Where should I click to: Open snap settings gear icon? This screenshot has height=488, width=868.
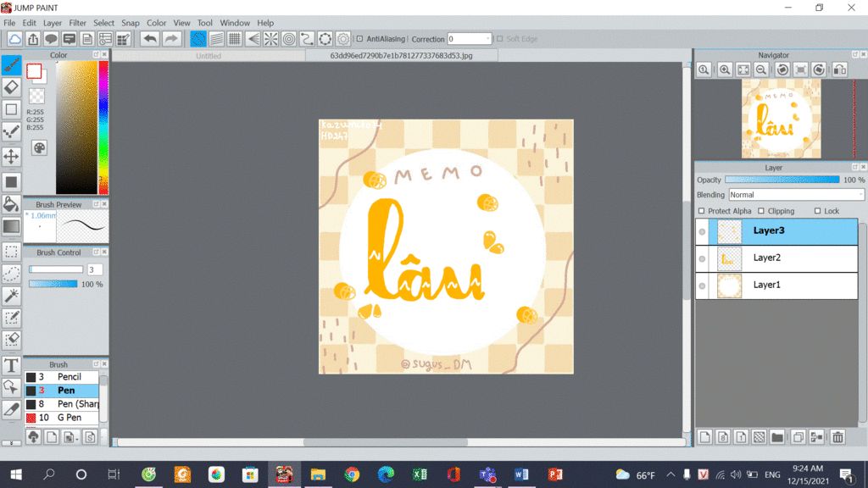[x=343, y=39]
